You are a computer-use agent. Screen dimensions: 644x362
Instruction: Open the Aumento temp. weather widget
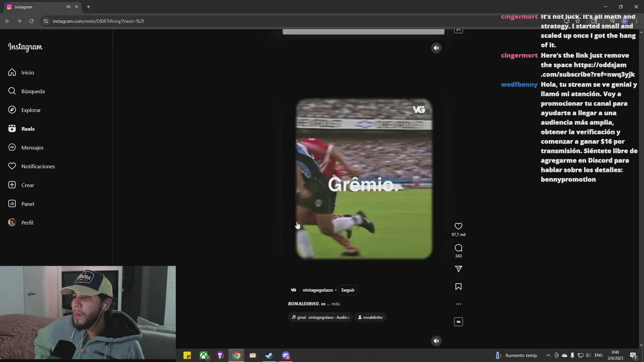pyautogui.click(x=516, y=355)
